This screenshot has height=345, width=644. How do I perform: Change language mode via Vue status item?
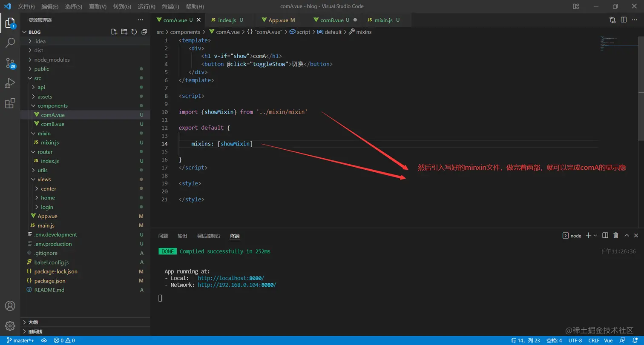(x=608, y=340)
